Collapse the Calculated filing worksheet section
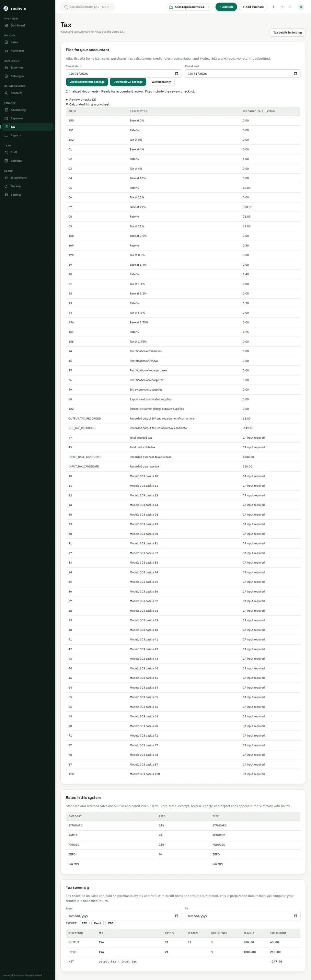 click(x=87, y=104)
